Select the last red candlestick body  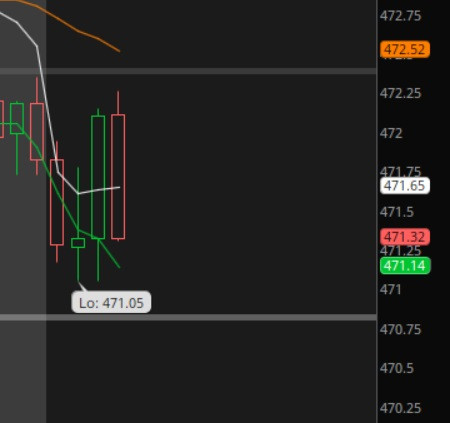118,177
